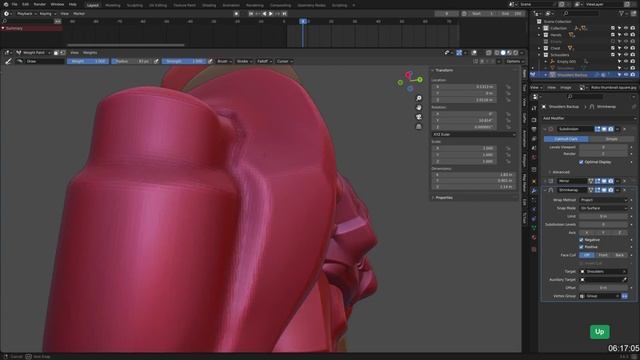Toggle visibility eye of Shoulders collection

pyautogui.click(x=626, y=55)
